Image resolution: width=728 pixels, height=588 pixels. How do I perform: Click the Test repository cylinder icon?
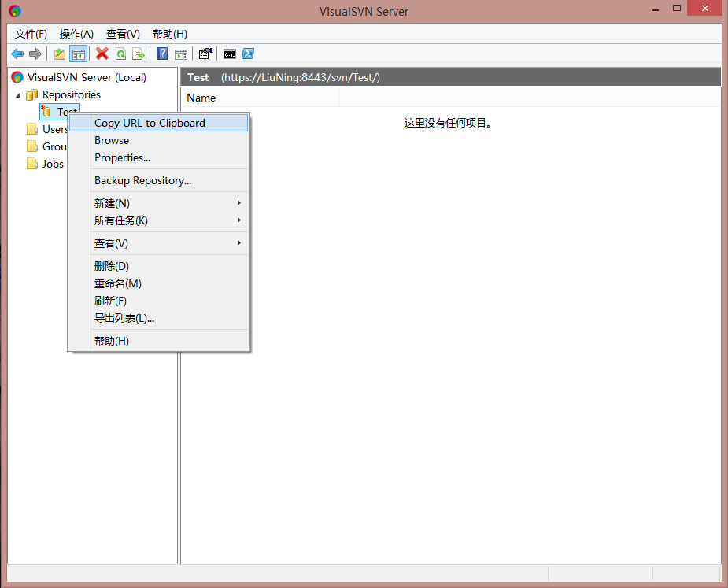[x=46, y=112]
